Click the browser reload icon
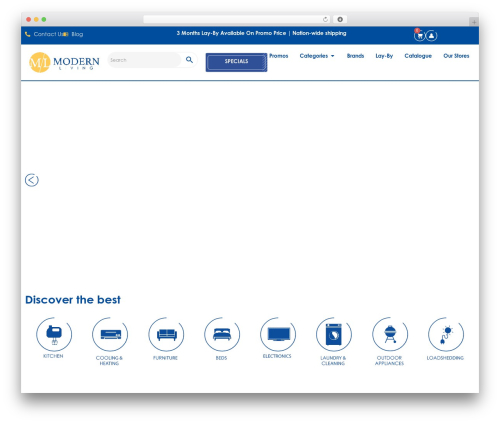The height and width of the screenshot is (423, 500). point(325,19)
